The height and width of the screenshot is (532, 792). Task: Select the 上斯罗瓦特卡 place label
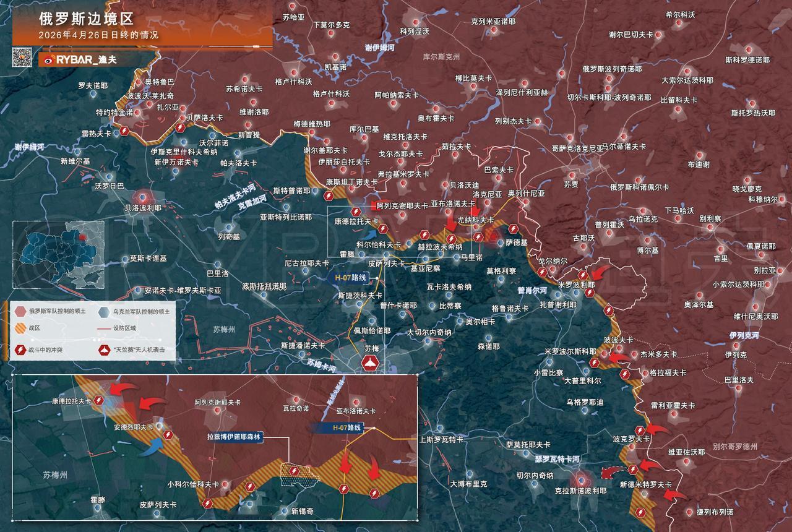coord(441,439)
